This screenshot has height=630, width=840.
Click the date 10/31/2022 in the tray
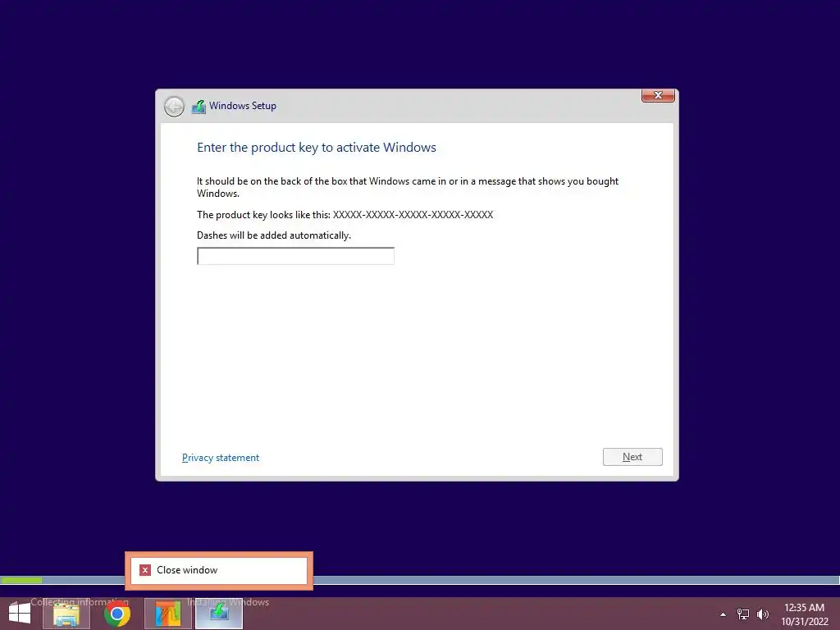coord(805,622)
